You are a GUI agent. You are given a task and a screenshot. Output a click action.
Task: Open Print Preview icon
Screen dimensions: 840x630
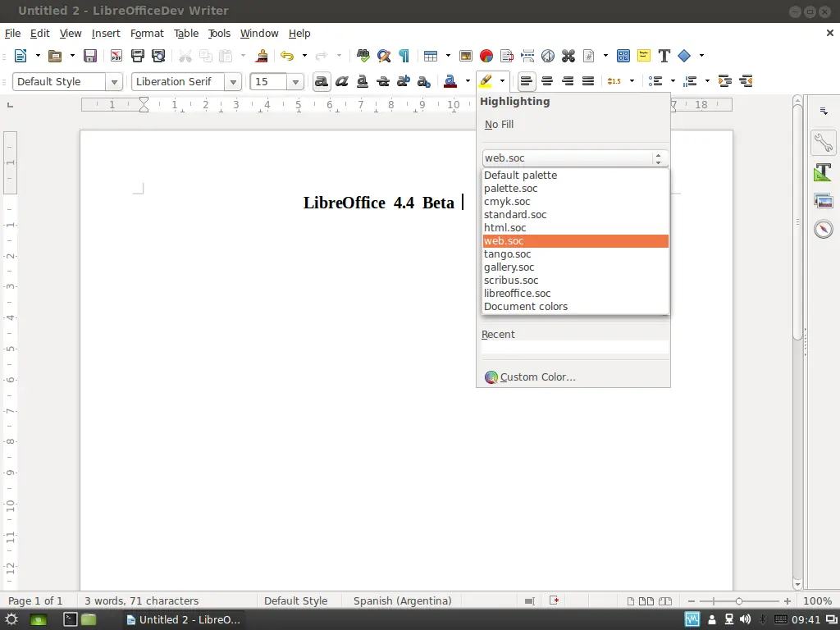pos(158,56)
